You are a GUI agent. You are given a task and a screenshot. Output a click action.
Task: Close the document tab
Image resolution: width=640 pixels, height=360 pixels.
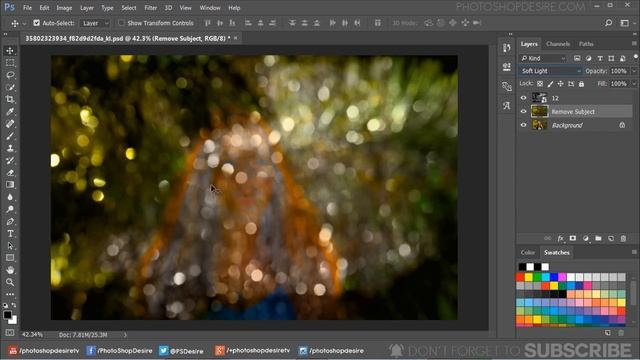(x=236, y=38)
